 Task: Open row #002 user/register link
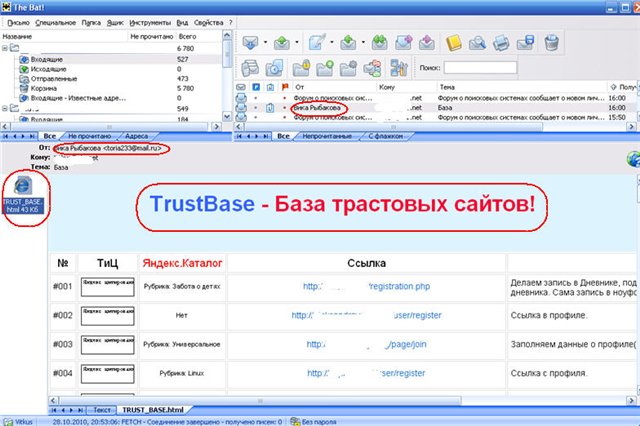pos(367,315)
